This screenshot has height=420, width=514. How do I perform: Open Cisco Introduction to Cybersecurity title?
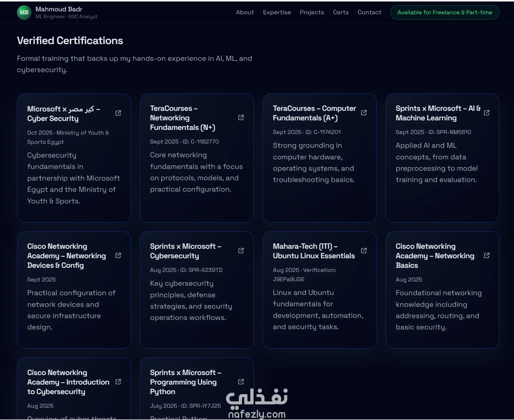tap(68, 382)
